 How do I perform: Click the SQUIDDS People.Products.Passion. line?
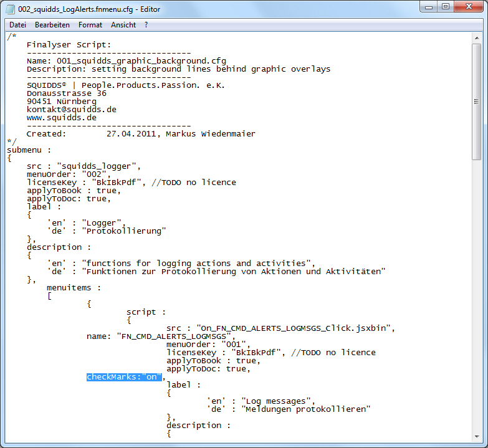coord(126,85)
